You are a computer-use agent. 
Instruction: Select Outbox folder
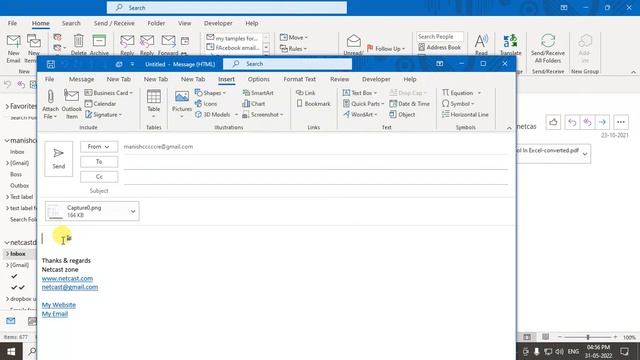click(x=19, y=186)
